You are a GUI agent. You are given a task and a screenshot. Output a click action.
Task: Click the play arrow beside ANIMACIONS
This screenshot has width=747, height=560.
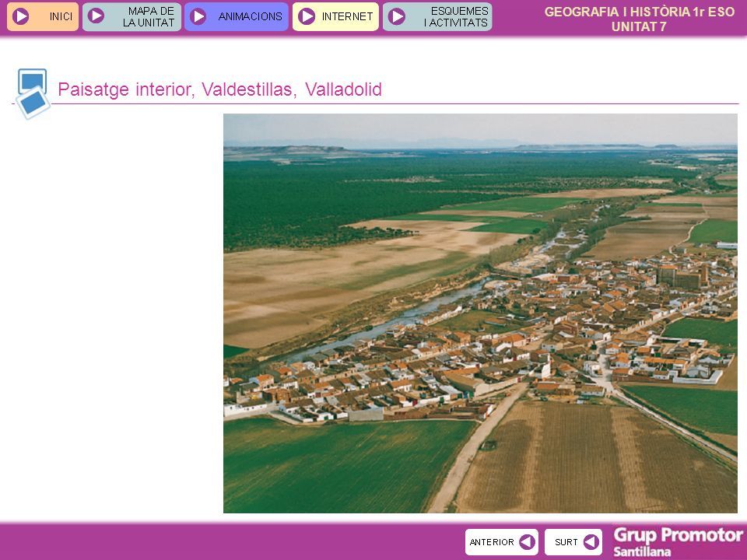[198, 16]
